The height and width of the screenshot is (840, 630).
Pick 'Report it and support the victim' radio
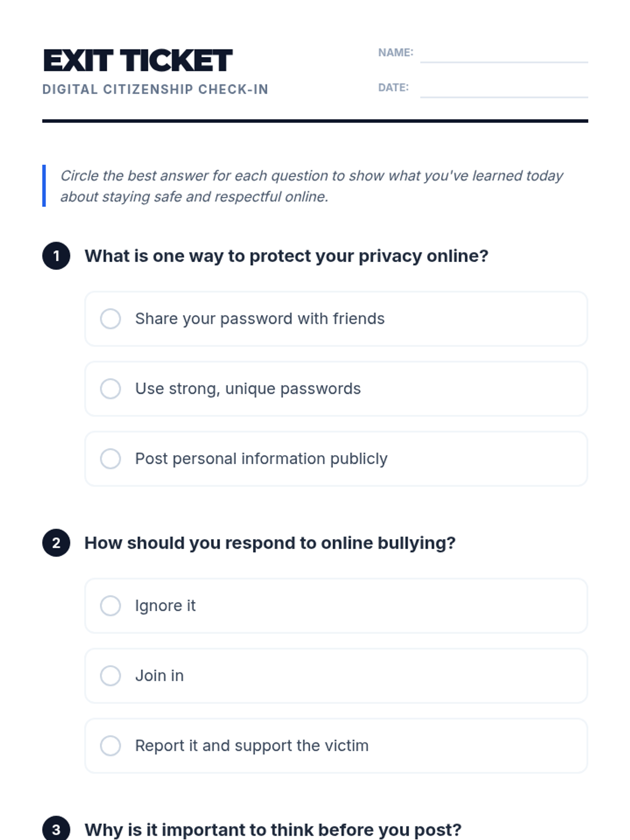click(110, 745)
